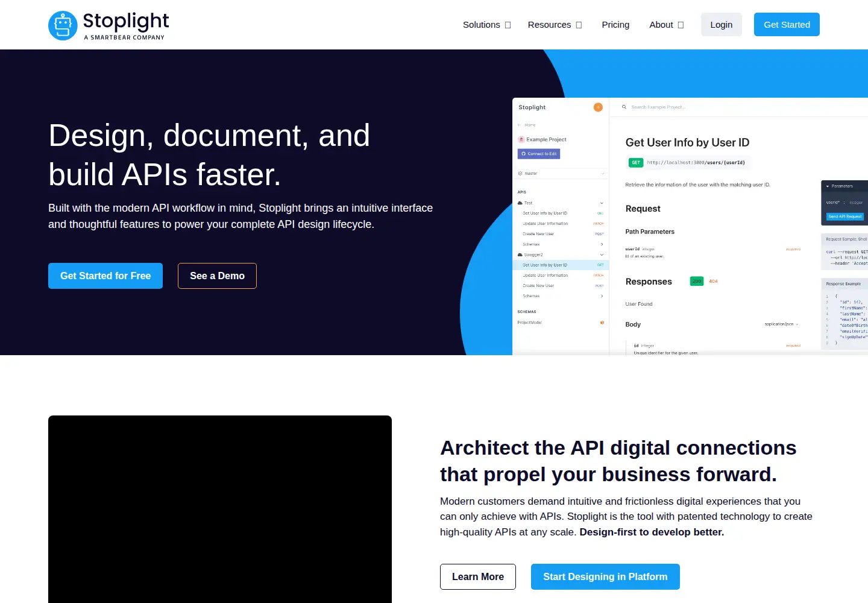Go to the Pricing page
Viewport: 868px width, 603px height.
(615, 25)
